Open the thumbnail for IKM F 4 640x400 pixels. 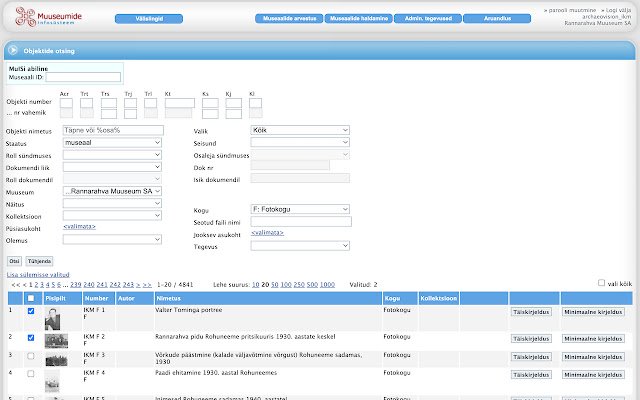[x=52, y=381]
